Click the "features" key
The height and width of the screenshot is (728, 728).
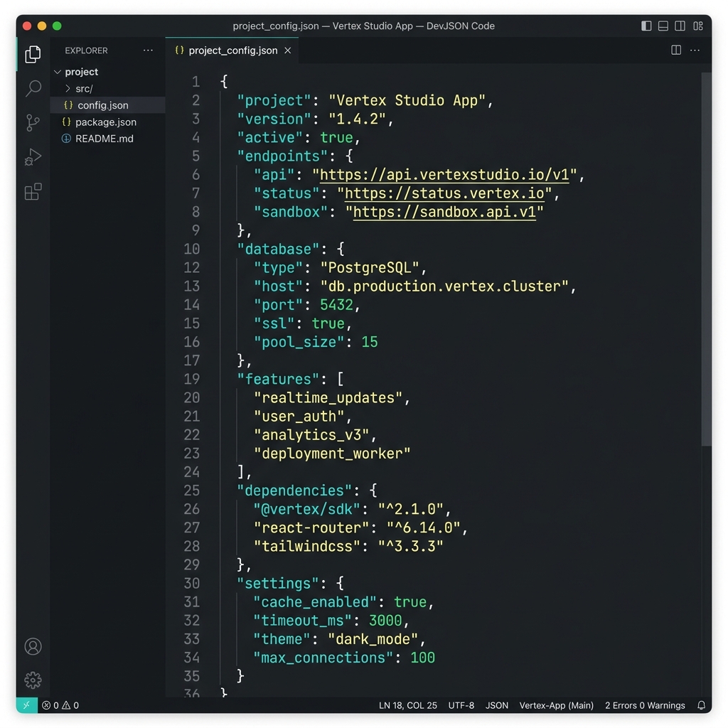point(278,379)
